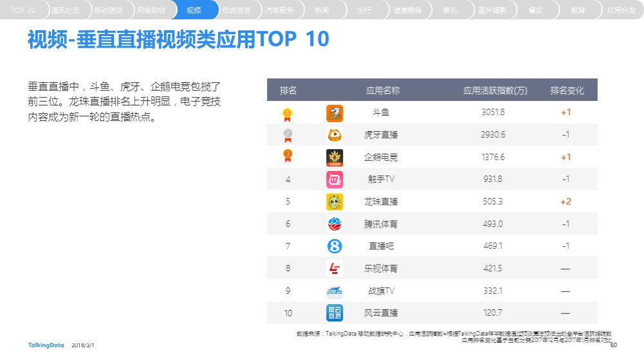Click the 直播吧 number 8 icon
This screenshot has height=362, width=644.
pos(335,246)
